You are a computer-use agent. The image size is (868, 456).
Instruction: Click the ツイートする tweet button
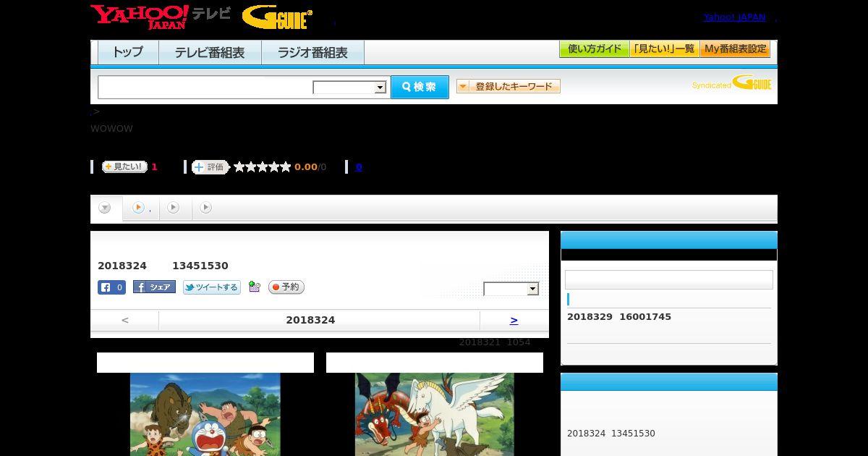(212, 287)
